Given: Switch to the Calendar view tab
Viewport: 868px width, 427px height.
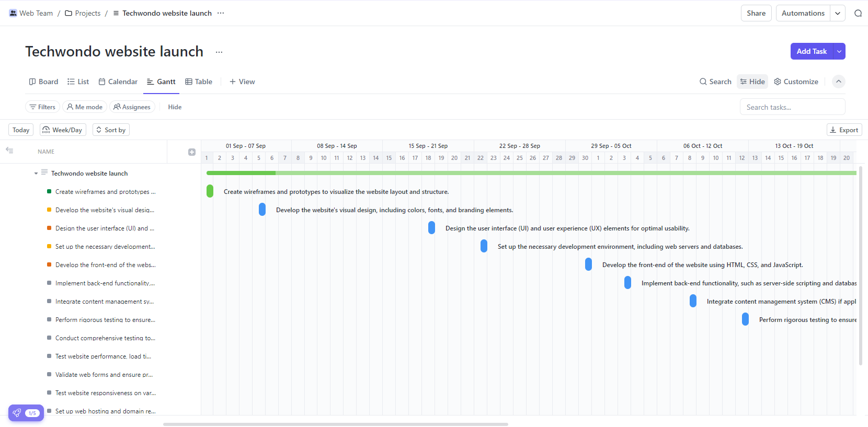Looking at the screenshot, I should coord(118,82).
